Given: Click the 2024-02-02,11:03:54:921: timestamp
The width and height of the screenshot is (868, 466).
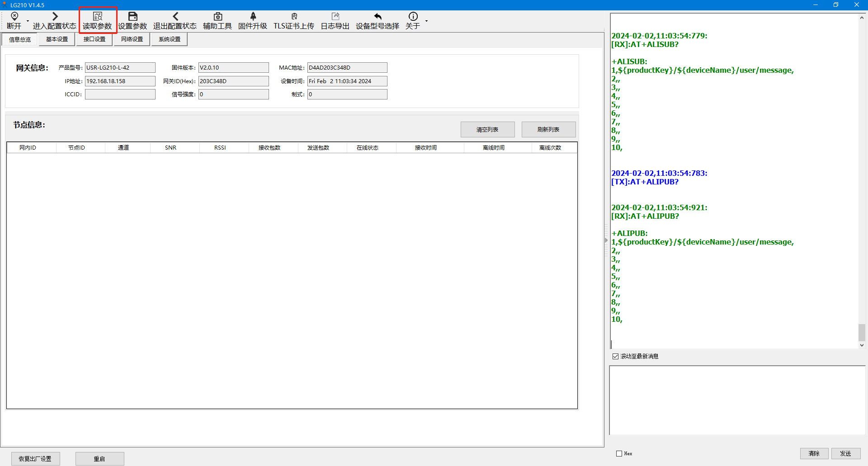Looking at the screenshot, I should click(x=659, y=207).
